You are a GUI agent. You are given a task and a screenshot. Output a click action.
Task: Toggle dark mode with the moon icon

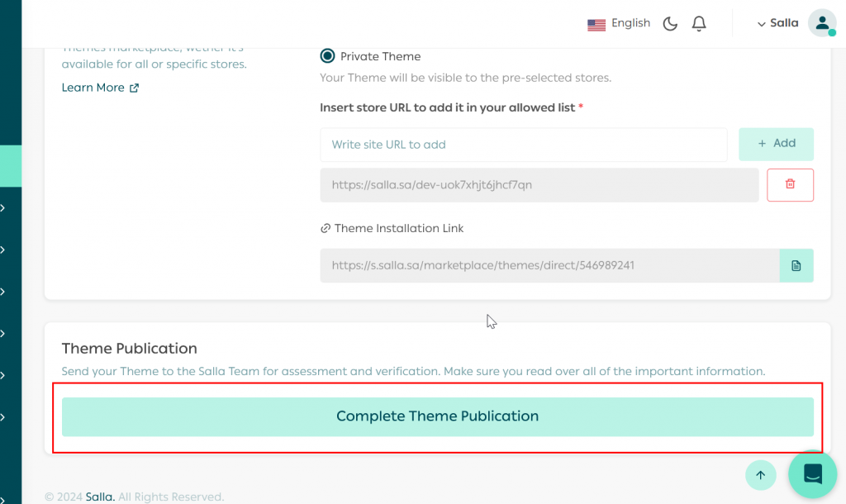(670, 24)
